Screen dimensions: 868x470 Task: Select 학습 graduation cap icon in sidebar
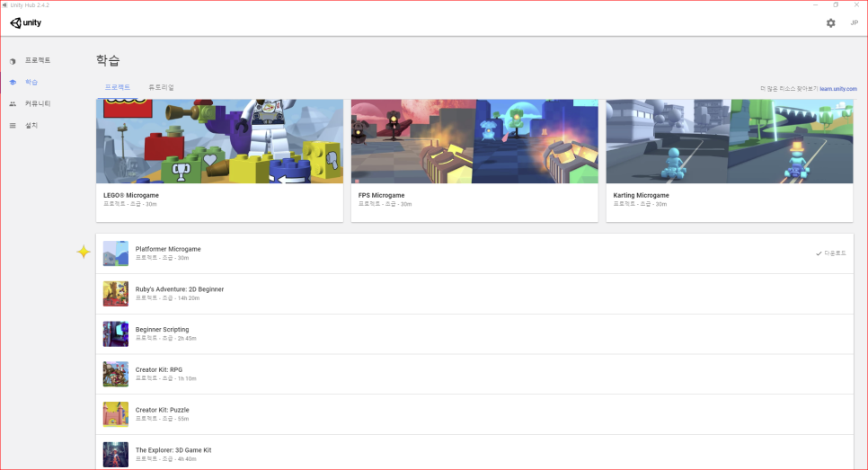13,83
